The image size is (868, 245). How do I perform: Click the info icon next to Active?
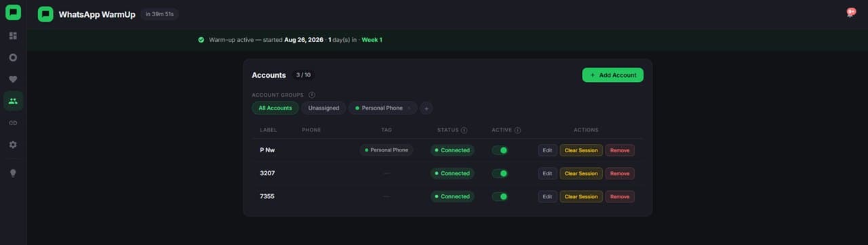[517, 130]
